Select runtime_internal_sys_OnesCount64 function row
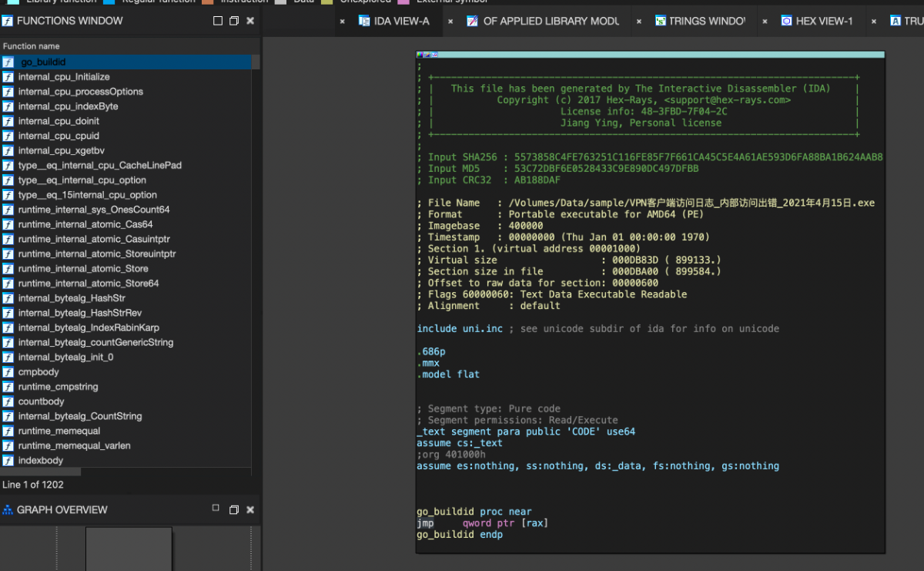Image resolution: width=924 pixels, height=571 pixels. (126, 210)
